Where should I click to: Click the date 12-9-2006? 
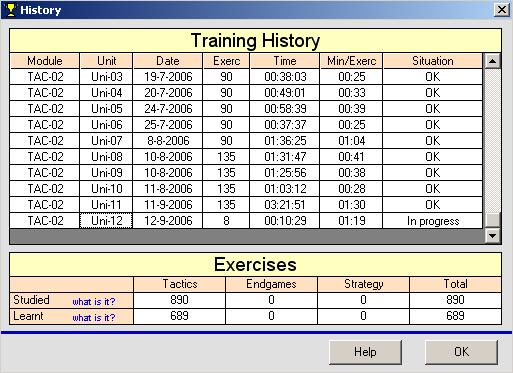(168, 221)
